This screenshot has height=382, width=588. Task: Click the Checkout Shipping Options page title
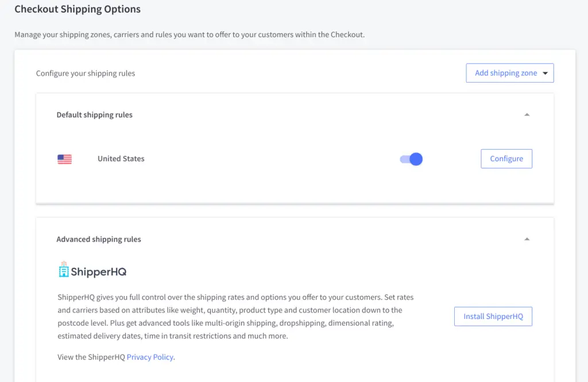pos(78,9)
